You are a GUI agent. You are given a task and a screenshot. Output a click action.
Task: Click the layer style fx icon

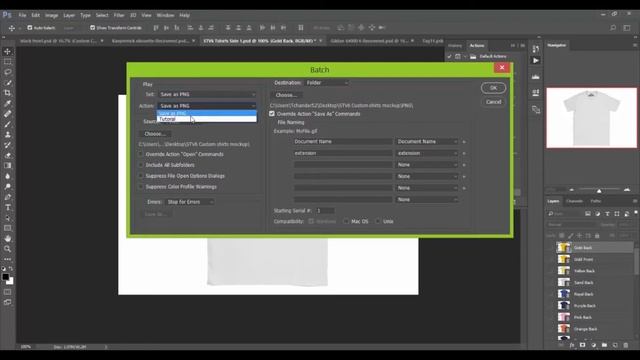(x=572, y=345)
